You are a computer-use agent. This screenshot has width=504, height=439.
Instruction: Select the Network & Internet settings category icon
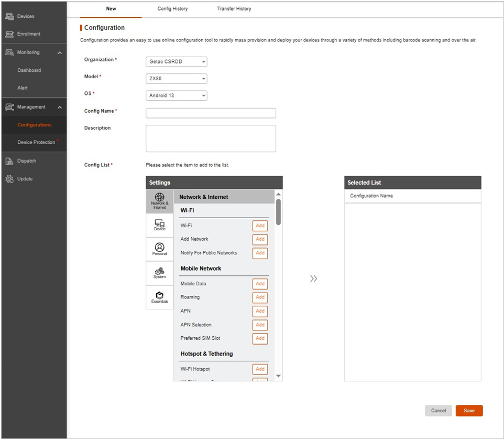[159, 200]
